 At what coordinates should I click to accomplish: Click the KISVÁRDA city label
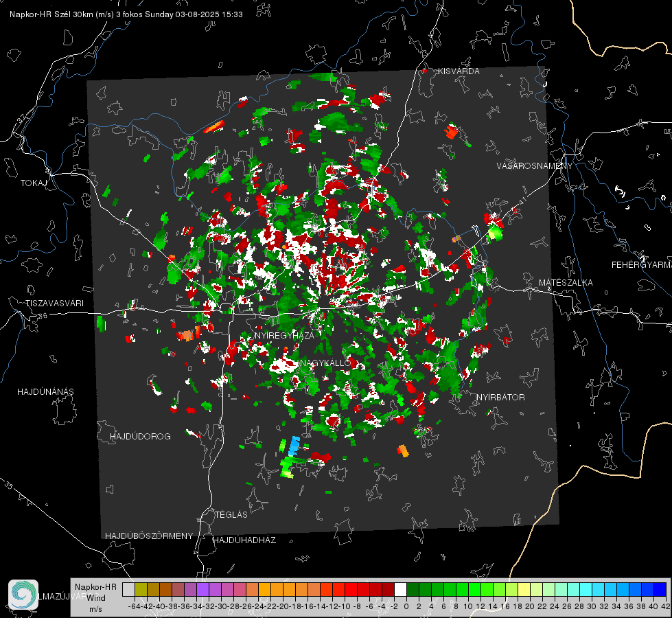(x=459, y=71)
